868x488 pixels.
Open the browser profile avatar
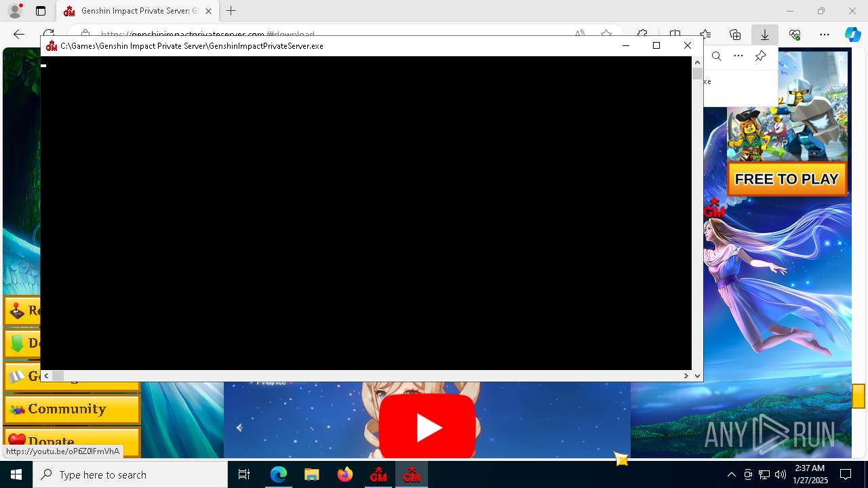(x=15, y=11)
